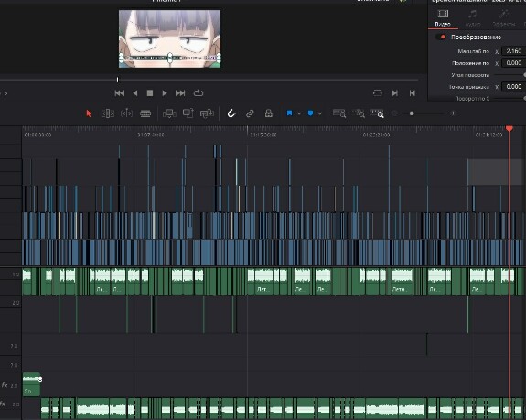Screen dimensions: 526x420
Task: Open the Эффекты tab in inspector
Action: [504, 17]
